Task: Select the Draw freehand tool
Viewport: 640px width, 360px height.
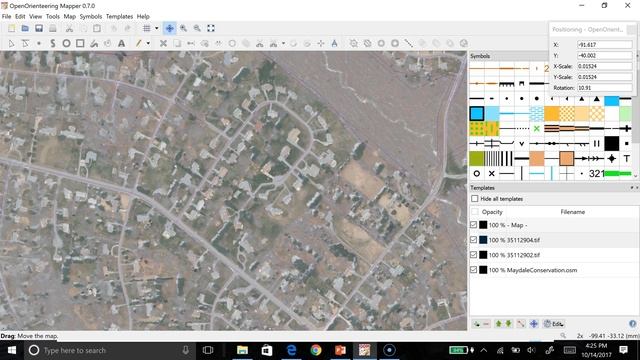Action: point(94,43)
